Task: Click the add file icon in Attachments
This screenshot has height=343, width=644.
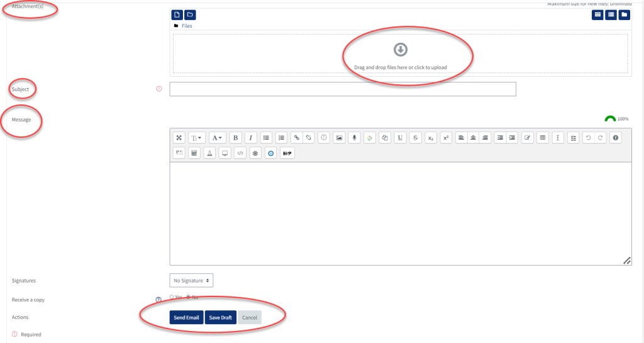Action: [177, 14]
